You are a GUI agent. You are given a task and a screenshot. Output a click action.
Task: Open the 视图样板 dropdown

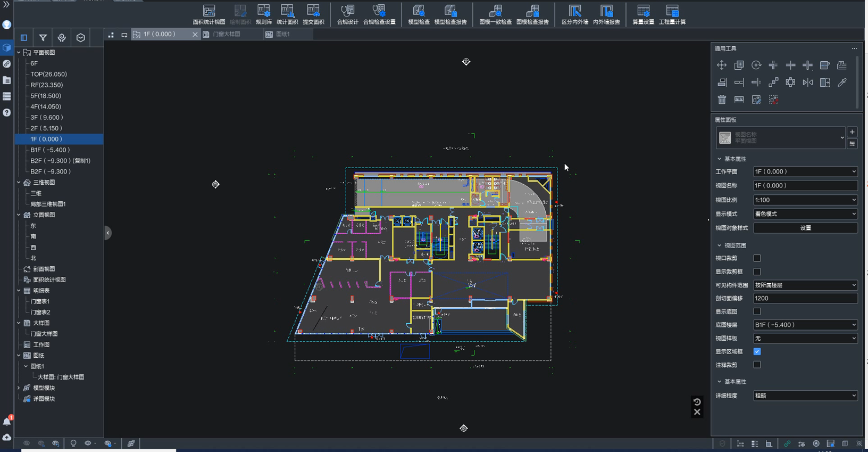pos(805,338)
